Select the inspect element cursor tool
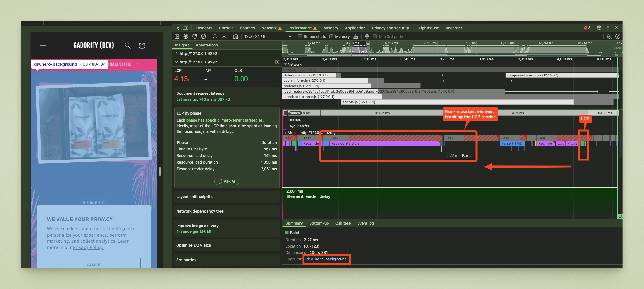 177,28
